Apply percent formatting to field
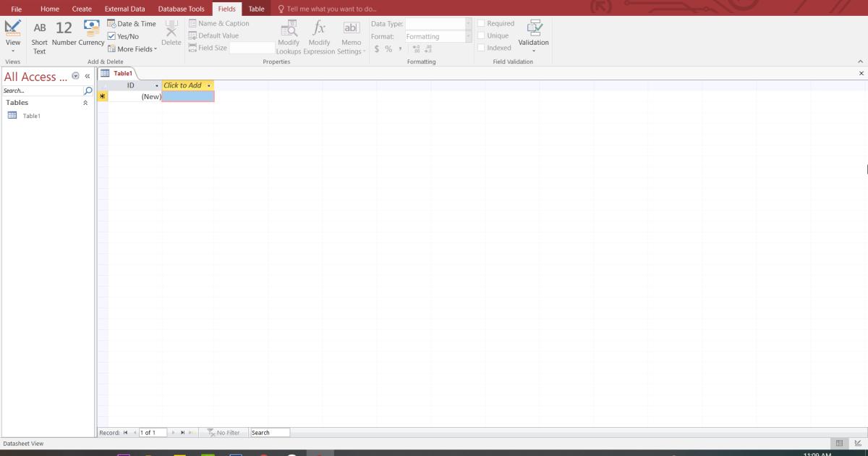868x456 pixels. pos(388,48)
